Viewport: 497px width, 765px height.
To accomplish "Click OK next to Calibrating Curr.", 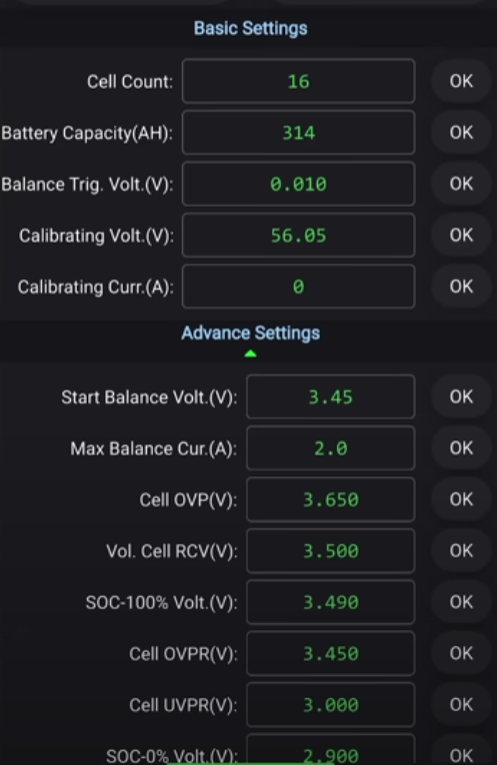I will [x=461, y=286].
